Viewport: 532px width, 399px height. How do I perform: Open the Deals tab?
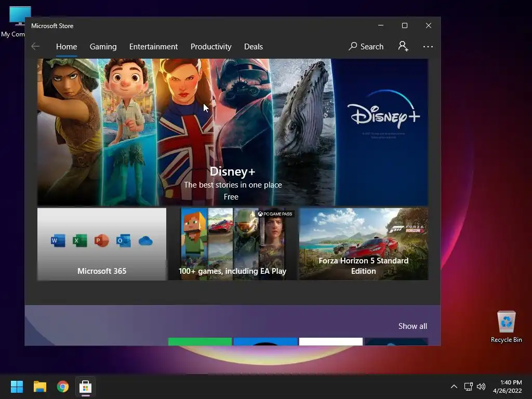[x=254, y=46]
